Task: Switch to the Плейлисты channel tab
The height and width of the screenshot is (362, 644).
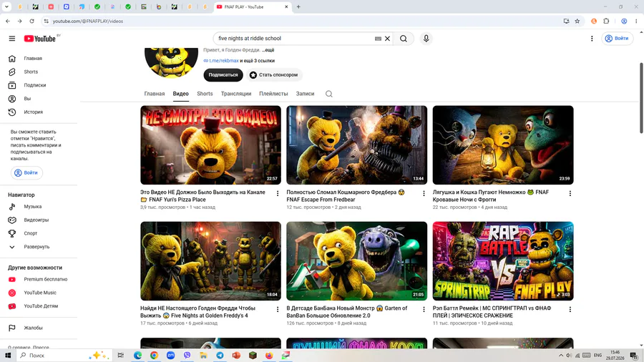Action: [x=273, y=94]
